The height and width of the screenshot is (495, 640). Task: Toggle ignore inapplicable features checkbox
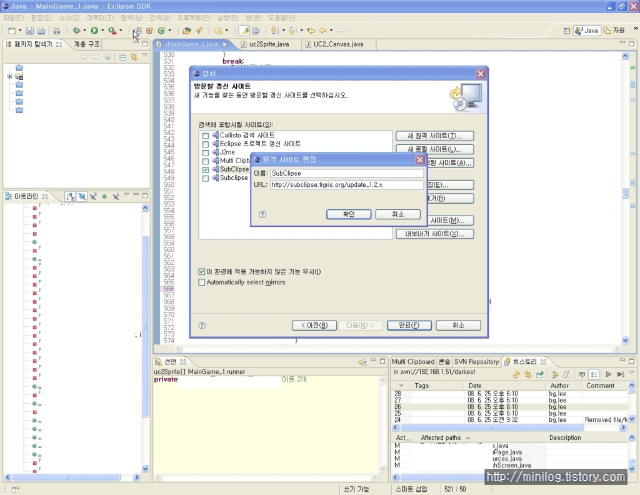[x=202, y=272]
